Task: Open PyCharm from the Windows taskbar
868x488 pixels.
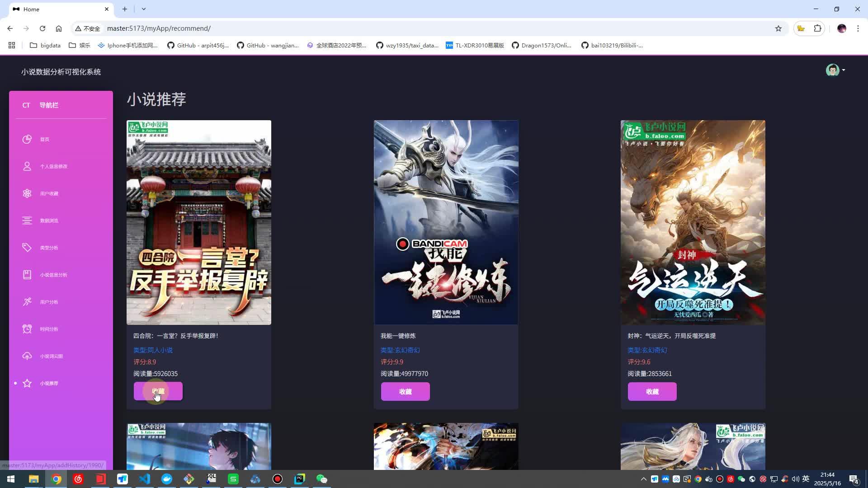Action: click(299, 479)
